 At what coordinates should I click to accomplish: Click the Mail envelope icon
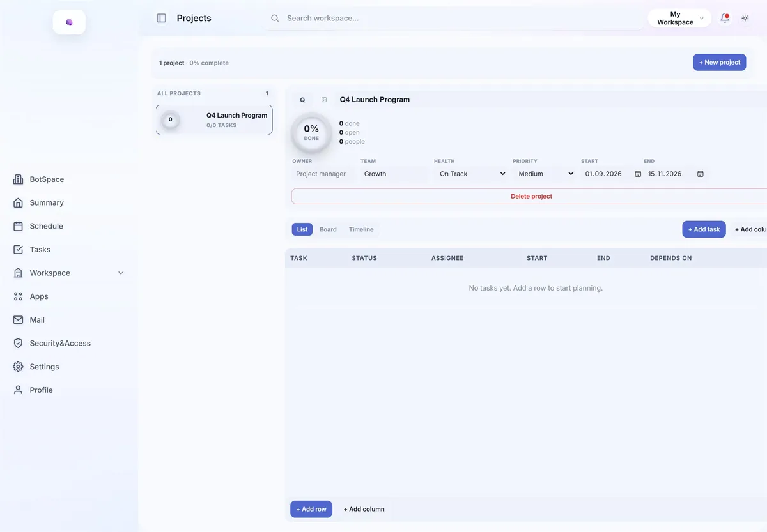18,320
